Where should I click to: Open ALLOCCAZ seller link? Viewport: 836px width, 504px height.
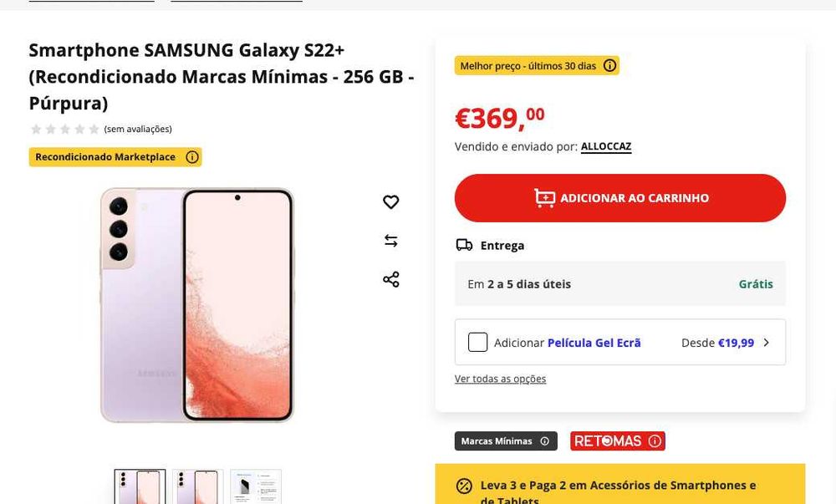[606, 147]
